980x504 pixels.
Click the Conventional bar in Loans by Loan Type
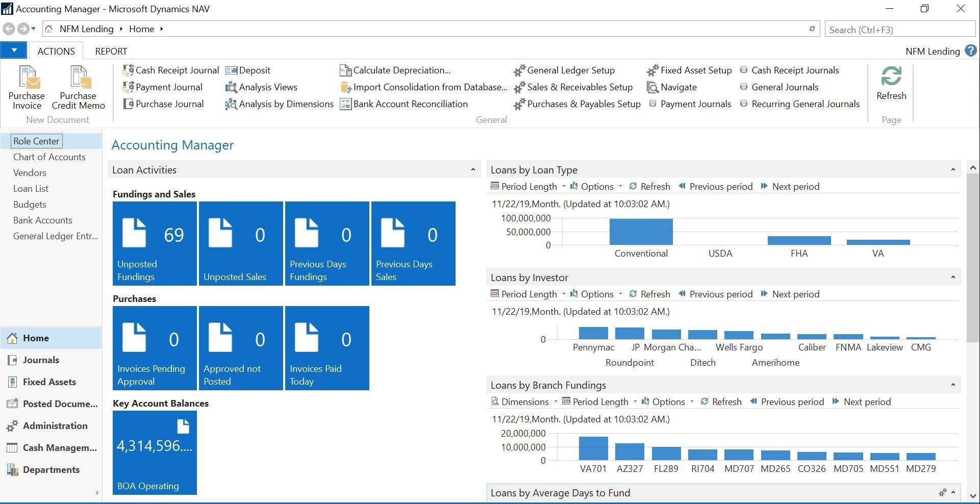(x=641, y=232)
